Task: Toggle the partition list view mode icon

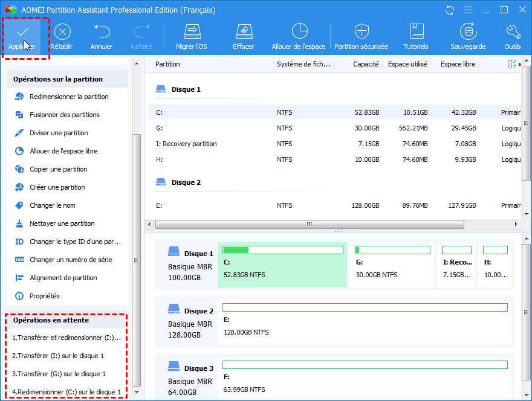Action: 513,64
